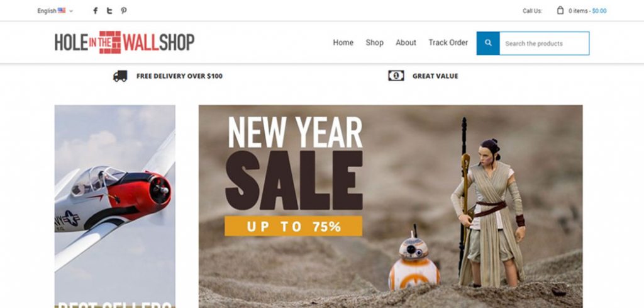
Task: Open the Pinterest social icon
Action: [x=124, y=11]
